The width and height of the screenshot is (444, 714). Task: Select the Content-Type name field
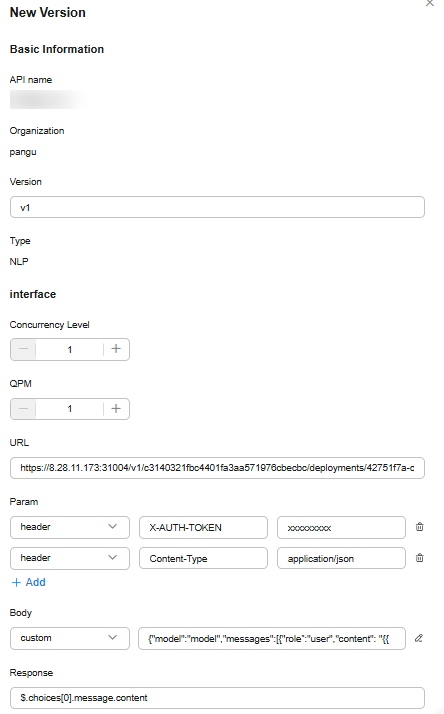click(203, 558)
